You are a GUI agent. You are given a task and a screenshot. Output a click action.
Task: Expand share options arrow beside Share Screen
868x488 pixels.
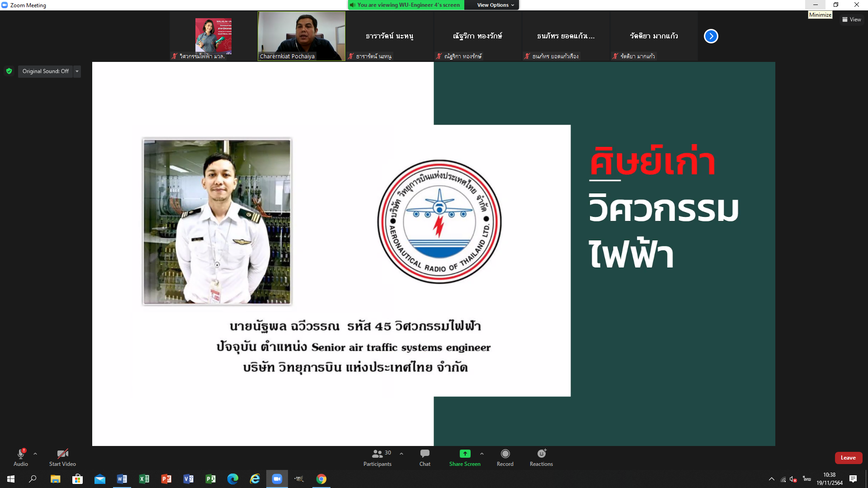click(x=482, y=454)
